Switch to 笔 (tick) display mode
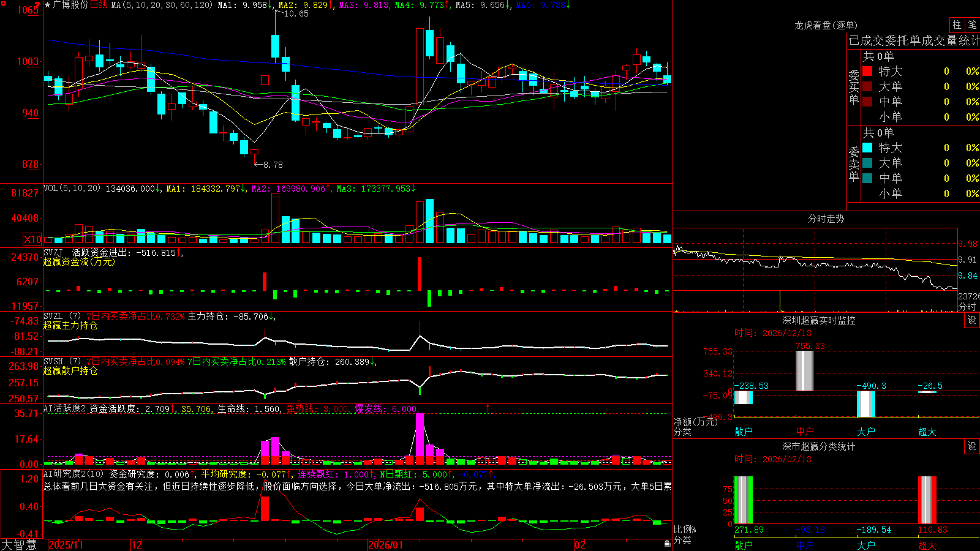This screenshot has width=980, height=551. [973, 25]
